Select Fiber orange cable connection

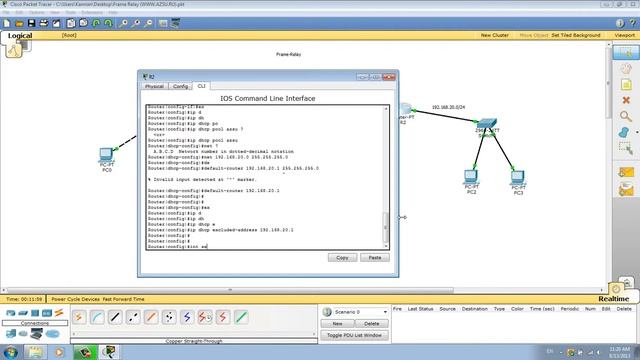(151, 317)
